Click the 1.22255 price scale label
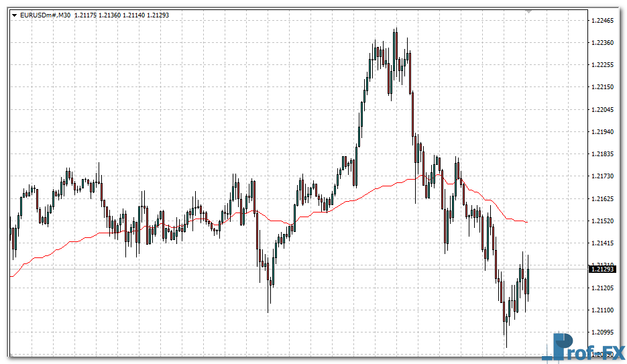The width and height of the screenshot is (627, 364). coord(603,65)
